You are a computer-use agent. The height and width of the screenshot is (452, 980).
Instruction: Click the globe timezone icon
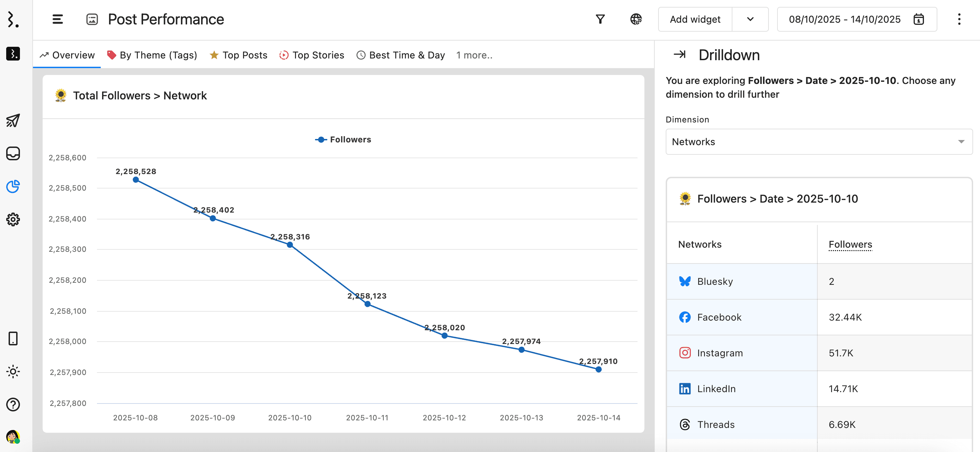click(x=636, y=19)
